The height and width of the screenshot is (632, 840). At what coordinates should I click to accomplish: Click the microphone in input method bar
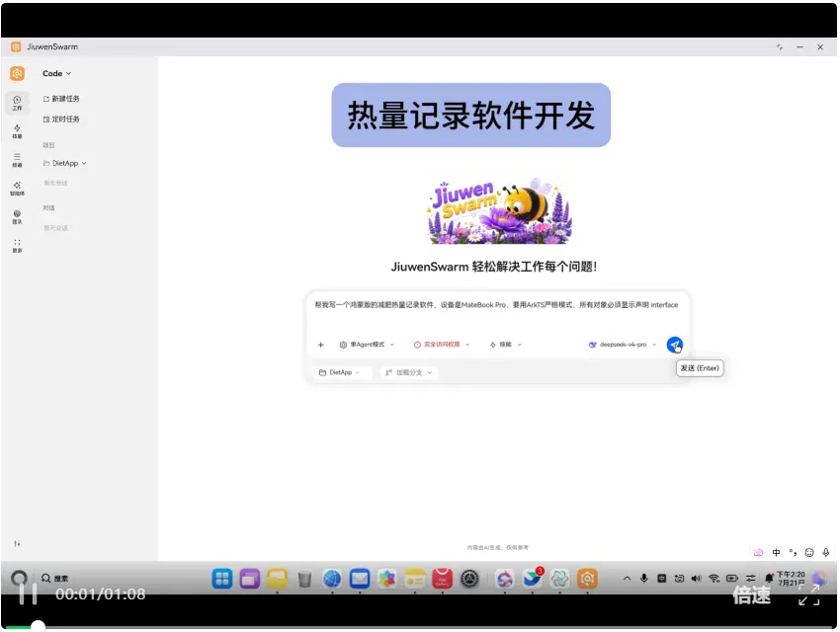click(825, 553)
